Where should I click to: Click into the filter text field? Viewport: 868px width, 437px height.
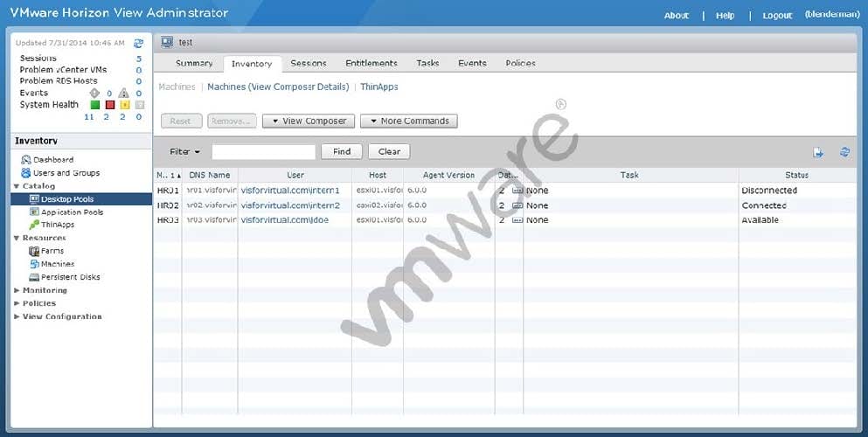click(x=263, y=152)
